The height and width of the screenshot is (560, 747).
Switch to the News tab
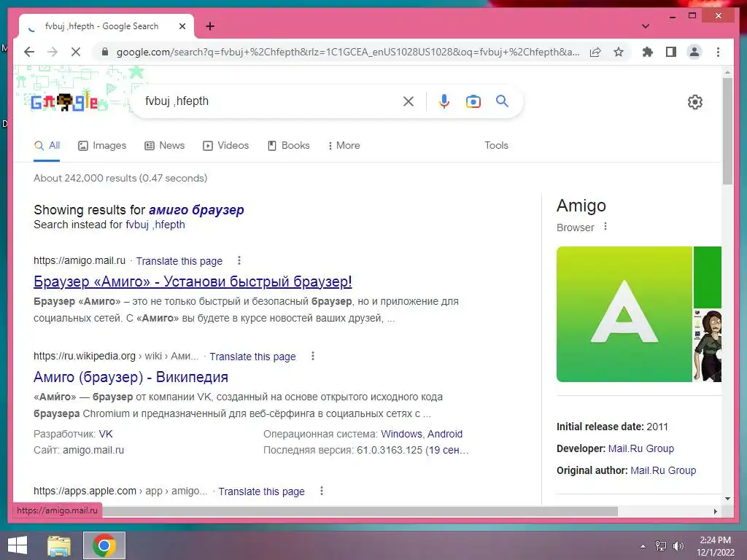[164, 146]
